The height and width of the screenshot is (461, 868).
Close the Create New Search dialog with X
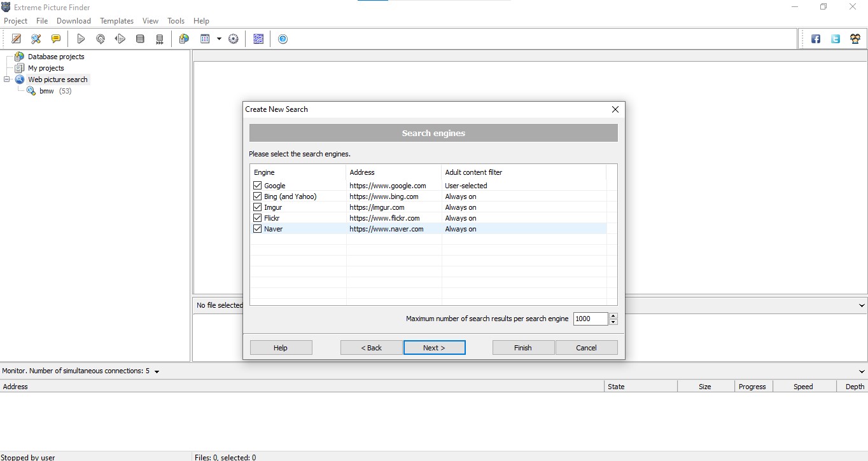(x=615, y=109)
